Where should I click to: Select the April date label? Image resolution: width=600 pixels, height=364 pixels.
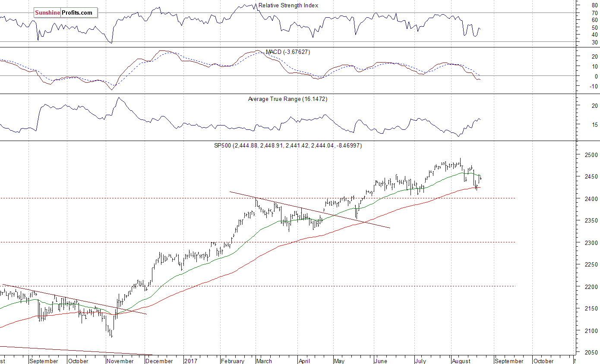(x=304, y=361)
